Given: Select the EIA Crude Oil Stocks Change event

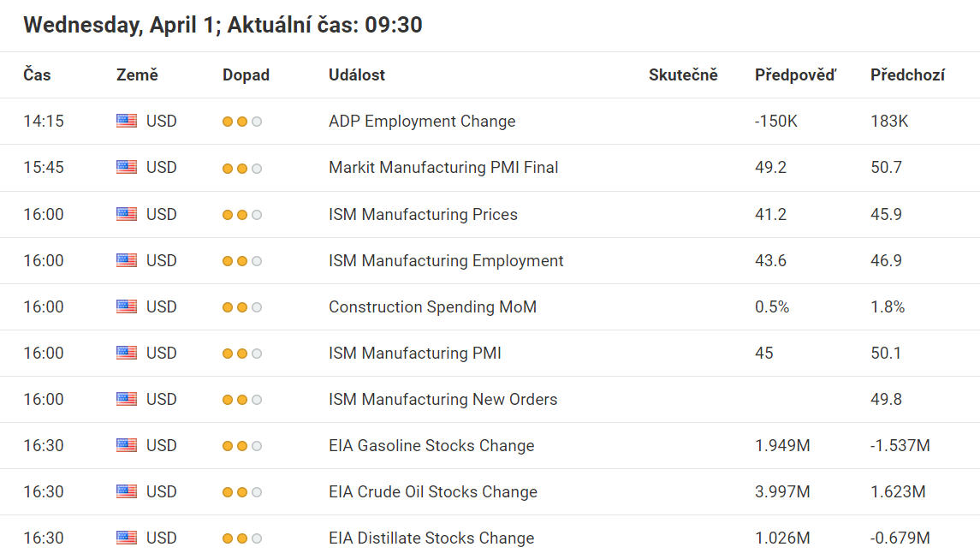Looking at the screenshot, I should (433, 491).
